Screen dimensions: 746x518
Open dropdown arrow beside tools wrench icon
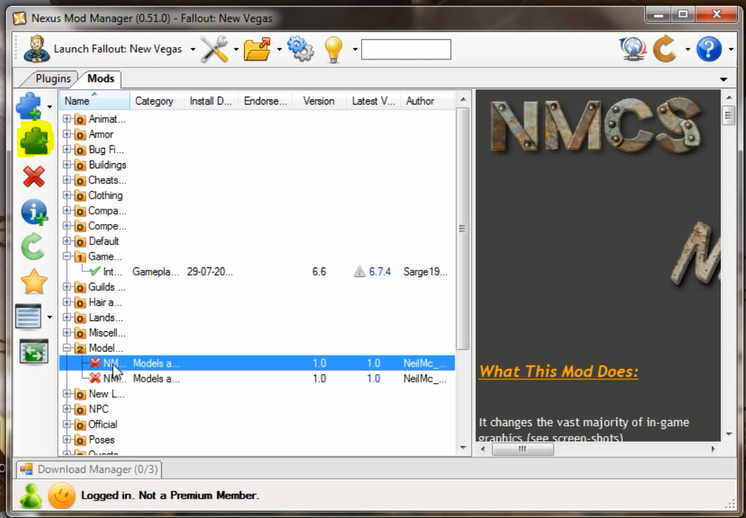coord(236,49)
